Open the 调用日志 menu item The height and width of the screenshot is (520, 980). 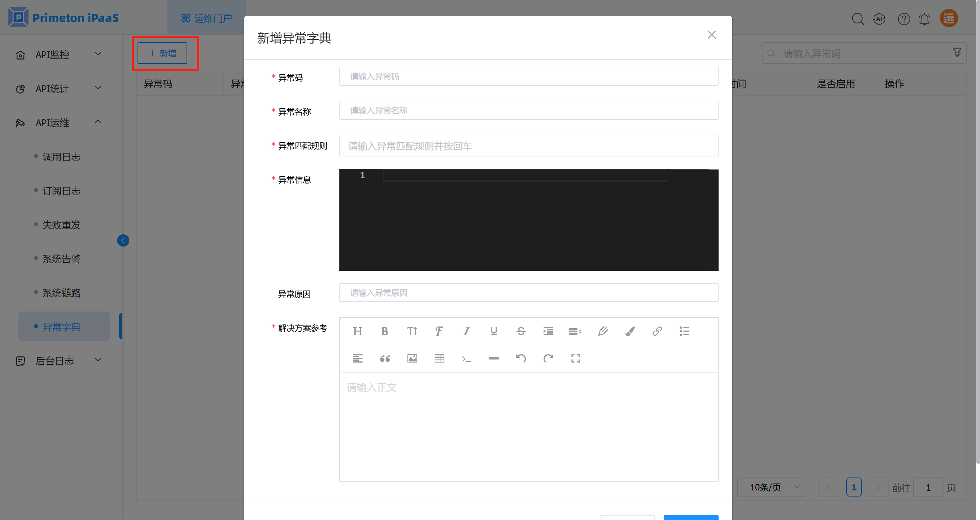click(x=61, y=156)
